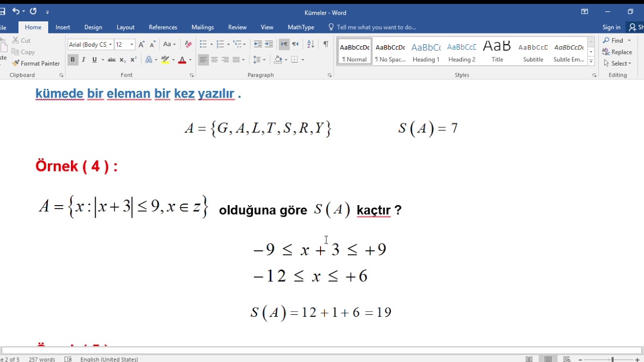Screen dimensions: 644x362
Task: Open Line and Paragraph Spacing menu
Action: point(259,59)
